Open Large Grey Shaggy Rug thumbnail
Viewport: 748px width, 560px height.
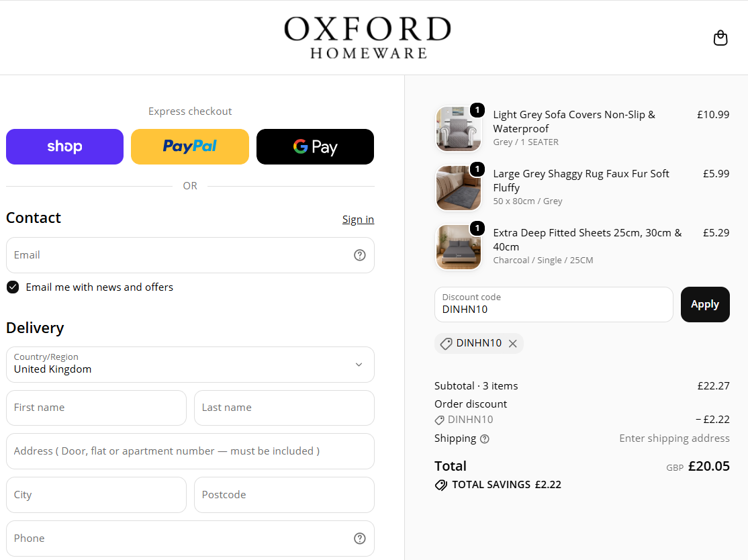point(459,188)
